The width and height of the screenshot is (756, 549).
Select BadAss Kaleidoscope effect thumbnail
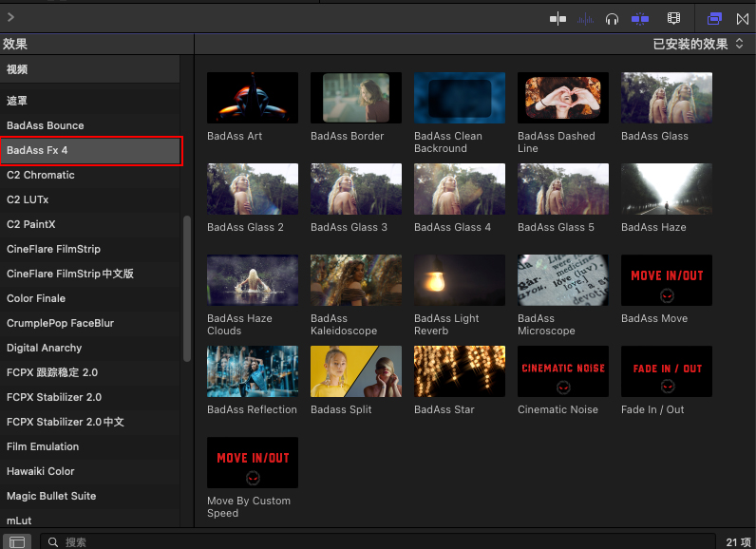coord(356,280)
